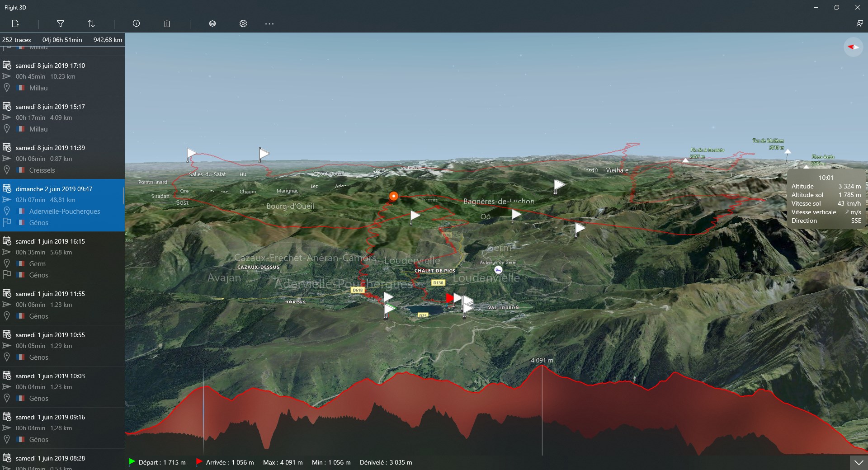This screenshot has width=868, height=470.
Task: Open the map layers selector
Action: (212, 23)
